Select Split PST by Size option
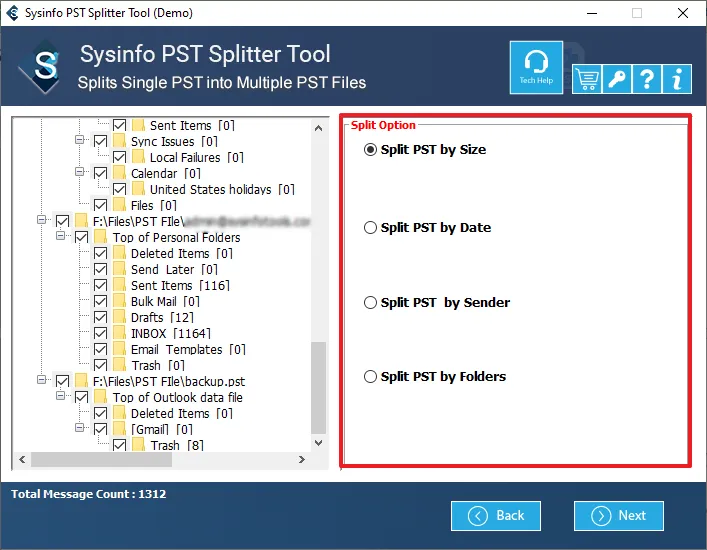 (x=370, y=150)
